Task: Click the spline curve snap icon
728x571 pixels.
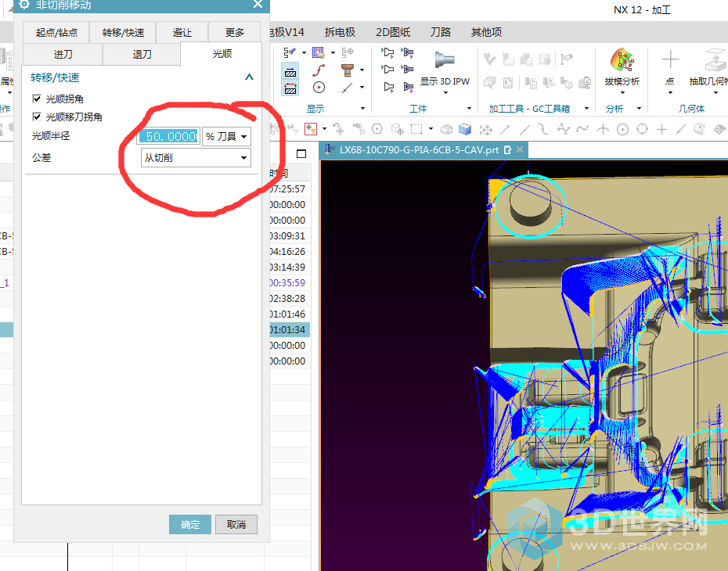Action: coord(582,129)
